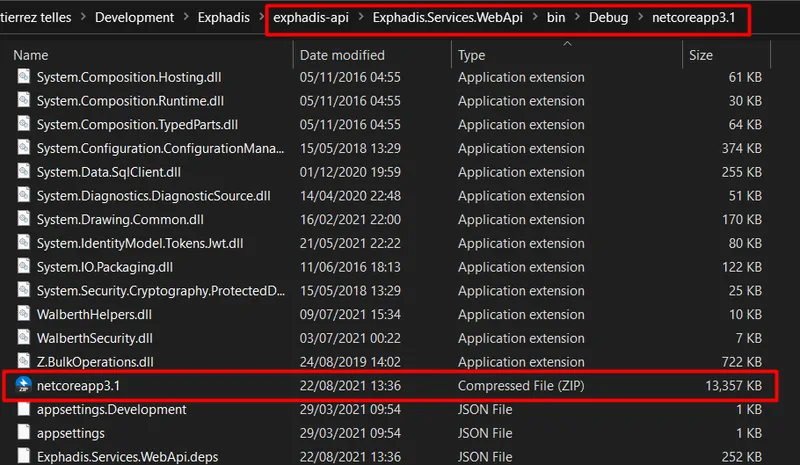Click the Compressed File (ZIP) type cell
The image size is (800, 465).
[x=521, y=385]
